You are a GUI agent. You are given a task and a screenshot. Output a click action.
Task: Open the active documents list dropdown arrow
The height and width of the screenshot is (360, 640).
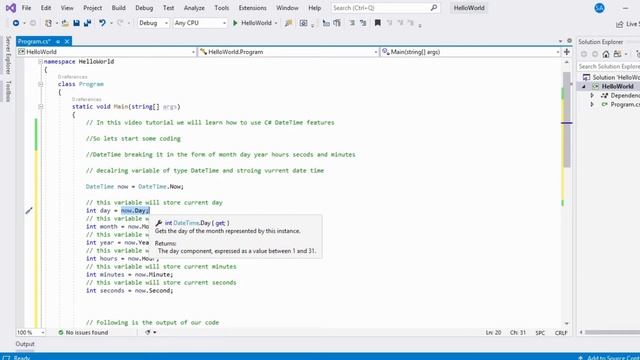[560, 41]
